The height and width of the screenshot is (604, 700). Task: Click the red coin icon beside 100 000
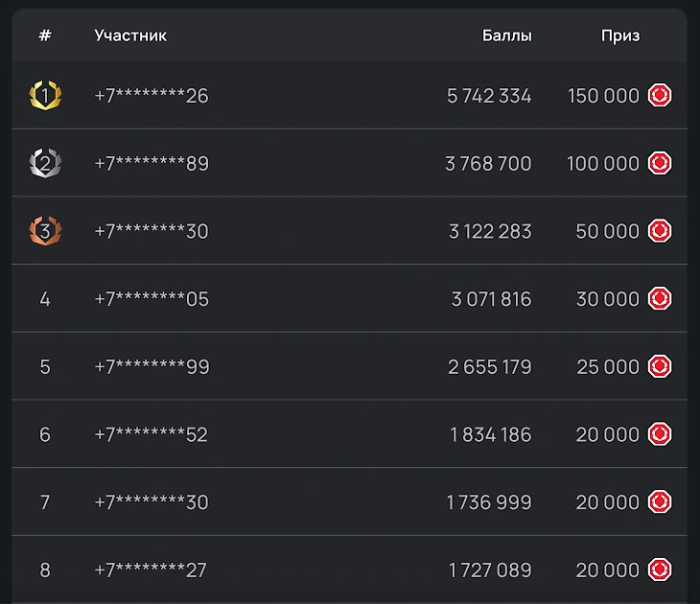click(x=660, y=163)
